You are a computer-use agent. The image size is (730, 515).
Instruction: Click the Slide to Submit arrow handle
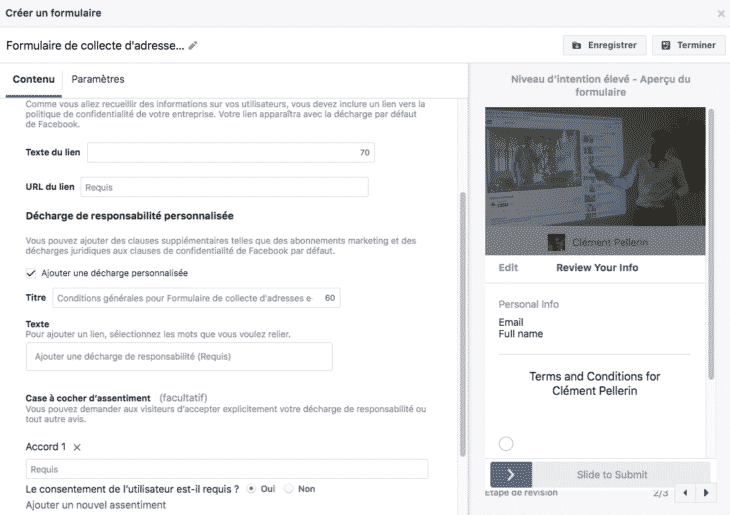click(x=510, y=474)
